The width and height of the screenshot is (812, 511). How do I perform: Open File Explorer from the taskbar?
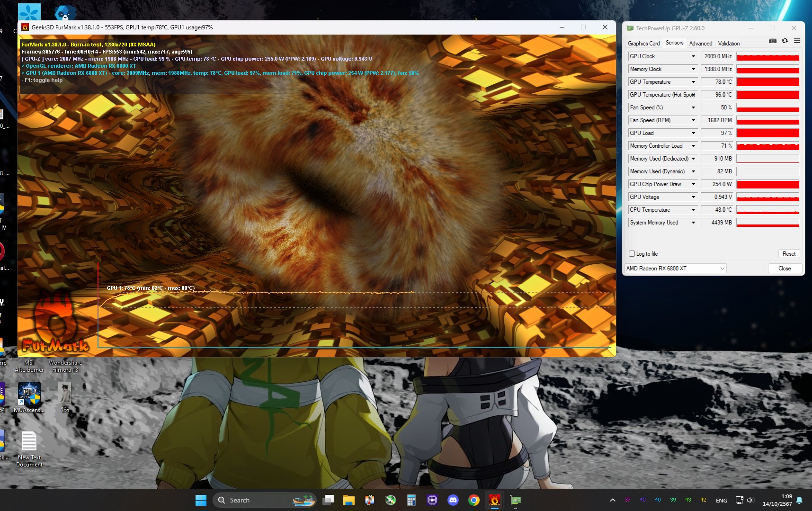(349, 500)
